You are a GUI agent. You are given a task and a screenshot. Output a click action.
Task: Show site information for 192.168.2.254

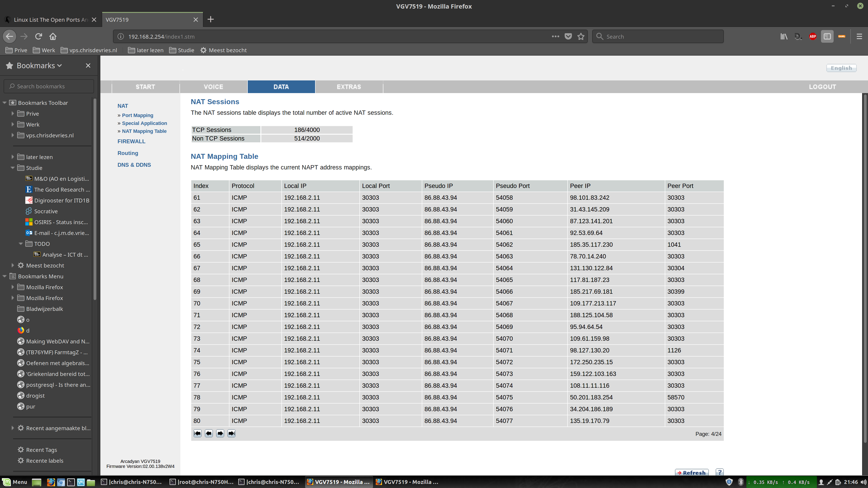pyautogui.click(x=121, y=36)
